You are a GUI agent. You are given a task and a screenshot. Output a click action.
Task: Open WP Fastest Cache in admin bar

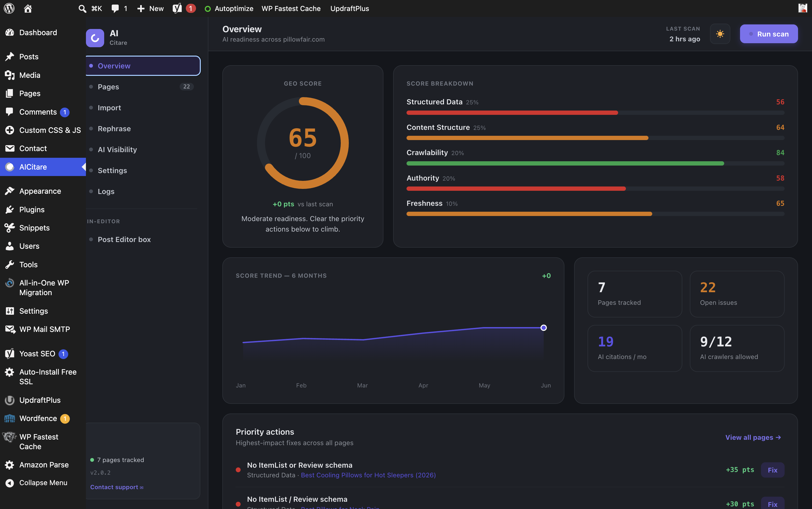pyautogui.click(x=291, y=8)
